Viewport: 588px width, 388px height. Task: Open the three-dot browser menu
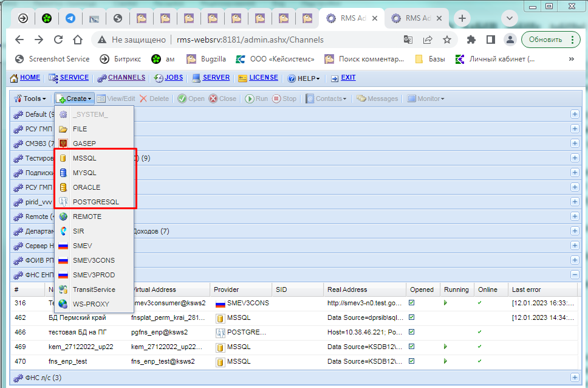point(573,40)
